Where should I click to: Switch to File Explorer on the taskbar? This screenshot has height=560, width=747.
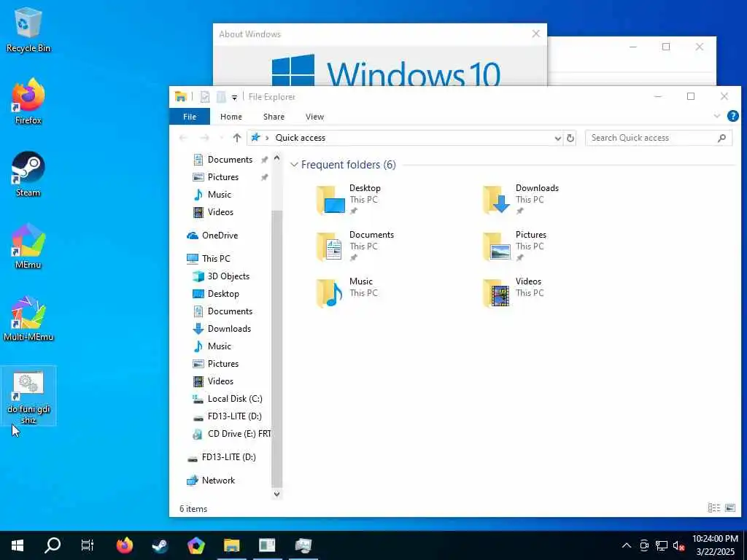(231, 545)
